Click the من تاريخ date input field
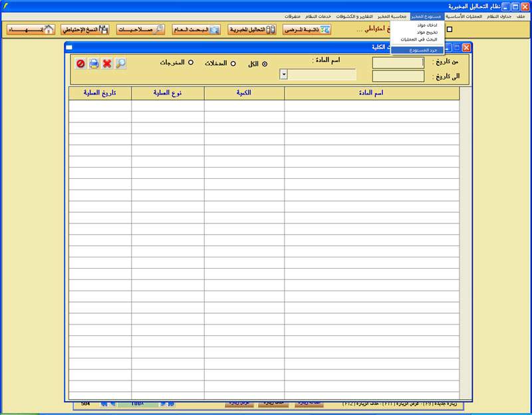Image resolution: width=532 pixels, height=415 pixels. click(398, 63)
